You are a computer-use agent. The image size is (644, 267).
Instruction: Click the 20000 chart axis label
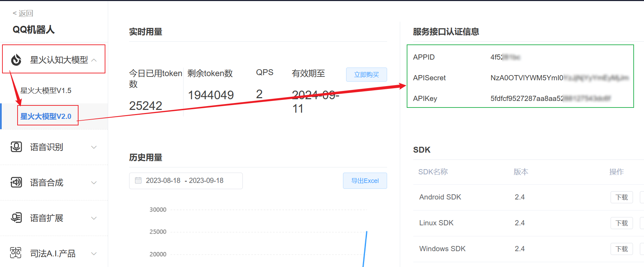pyautogui.click(x=158, y=254)
